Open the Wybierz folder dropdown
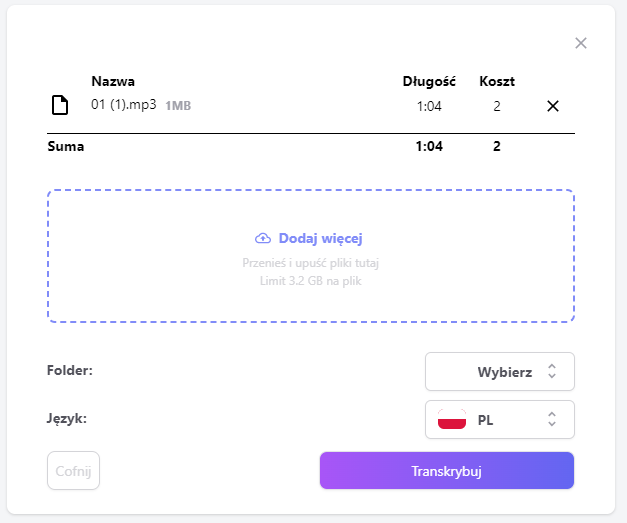The width and height of the screenshot is (627, 523). coord(500,371)
